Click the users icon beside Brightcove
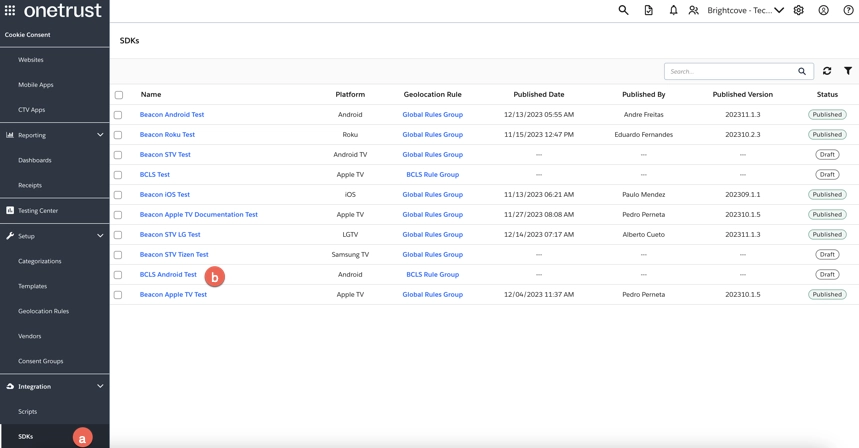 [694, 10]
